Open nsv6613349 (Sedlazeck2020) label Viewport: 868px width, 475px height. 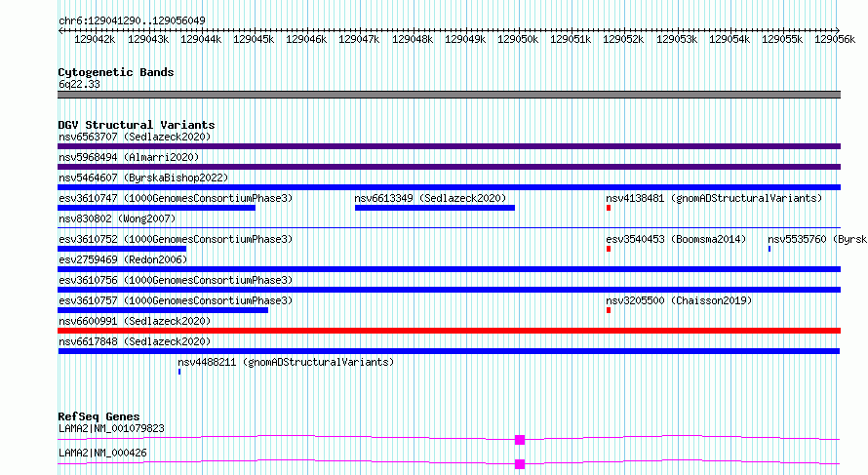[x=430, y=198]
